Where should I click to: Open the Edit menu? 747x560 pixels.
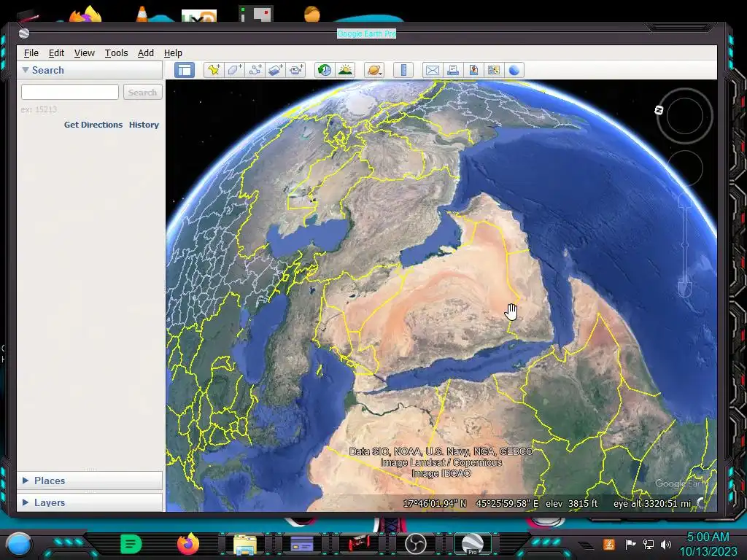56,52
